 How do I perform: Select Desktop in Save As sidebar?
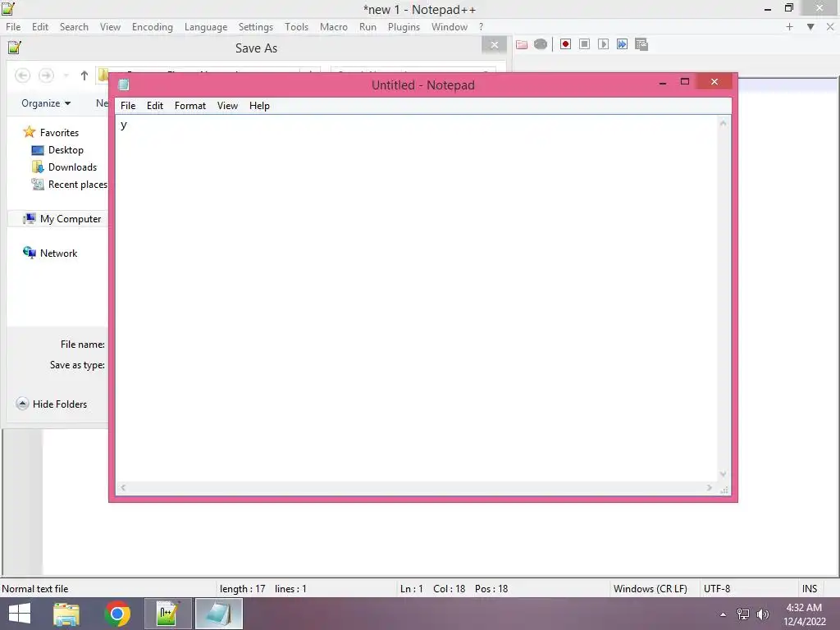(58, 150)
